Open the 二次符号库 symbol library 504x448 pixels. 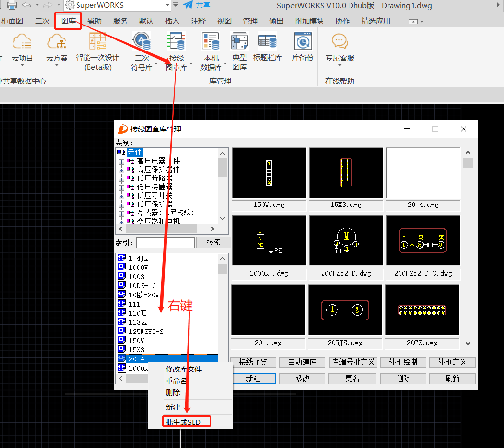click(142, 51)
